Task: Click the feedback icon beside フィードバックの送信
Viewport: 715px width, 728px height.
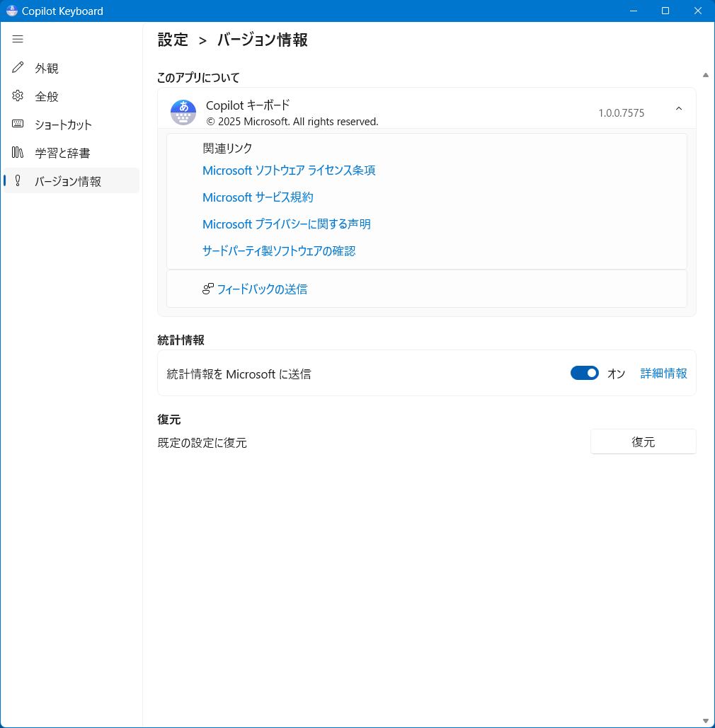Action: pyautogui.click(x=207, y=289)
